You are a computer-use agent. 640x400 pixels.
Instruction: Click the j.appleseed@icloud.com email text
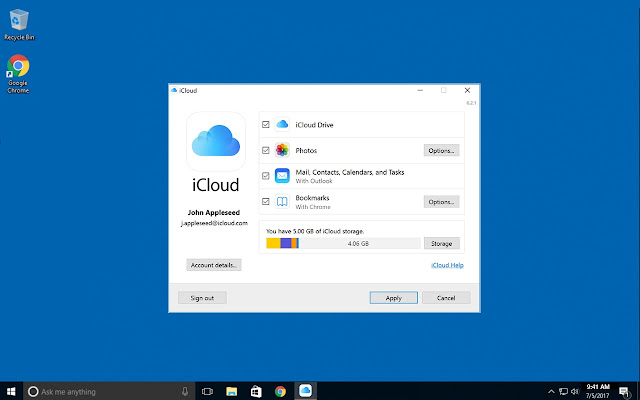[214, 223]
